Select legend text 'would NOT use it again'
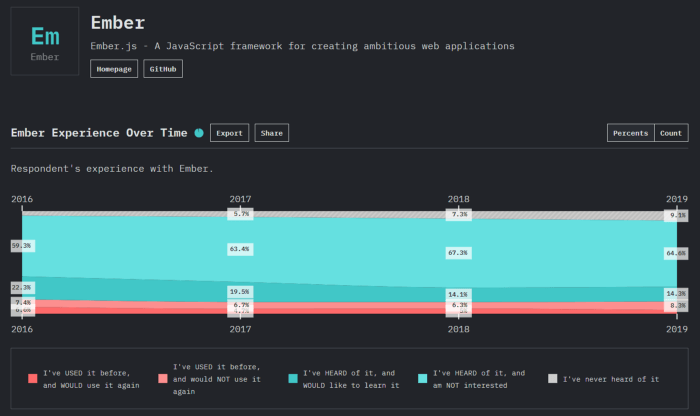This screenshot has width=700, height=416. [x=217, y=385]
